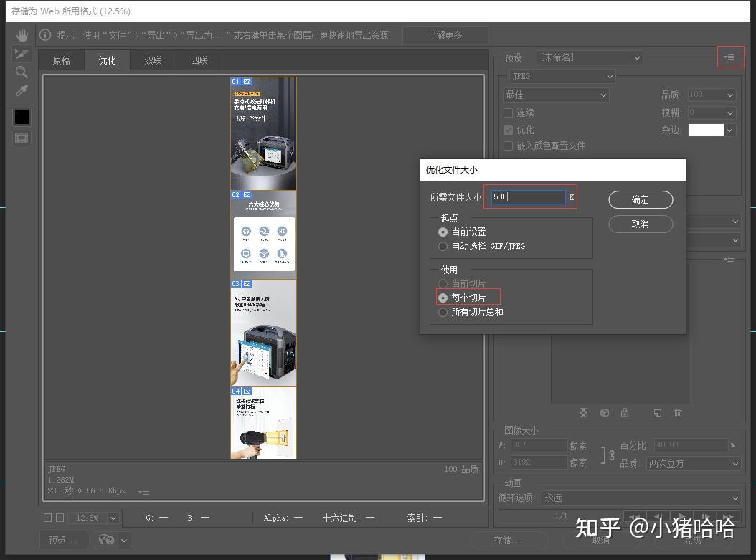This screenshot has height=560, width=756.
Task: Switch to the 优化 tab
Action: coord(107,60)
